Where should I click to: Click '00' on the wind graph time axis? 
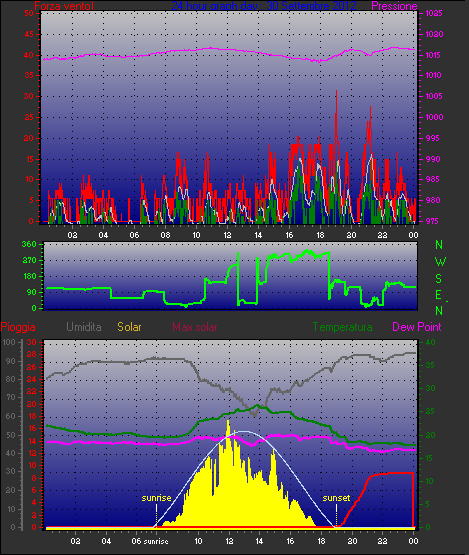(x=413, y=235)
